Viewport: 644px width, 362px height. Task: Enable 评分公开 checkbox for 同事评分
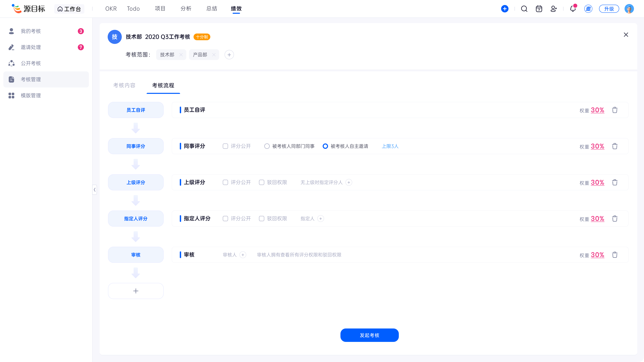point(225,146)
